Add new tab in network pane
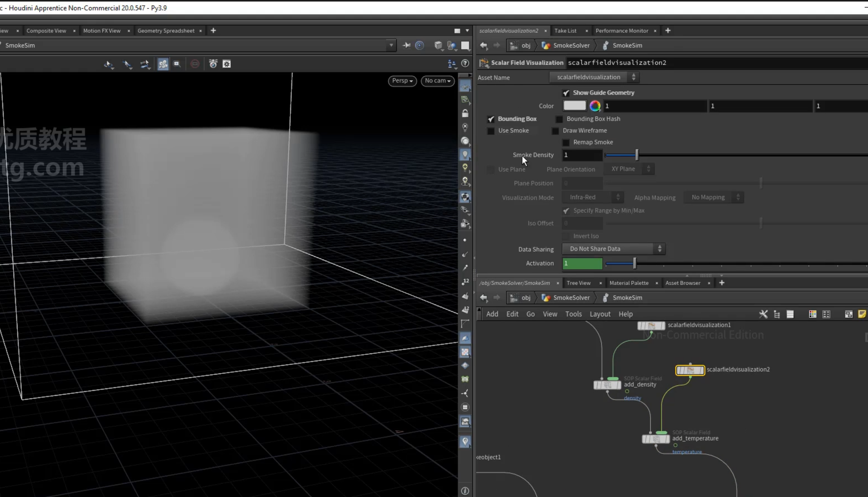This screenshot has width=868, height=497. 722,283
